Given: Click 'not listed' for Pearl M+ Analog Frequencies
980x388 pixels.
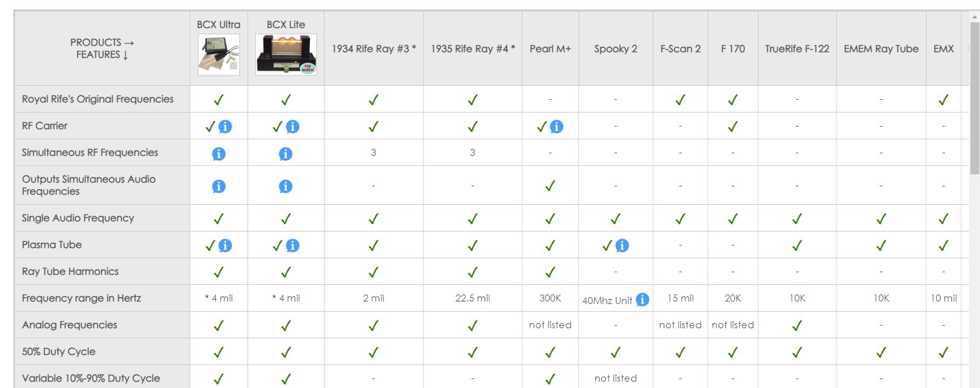Looking at the screenshot, I should pyautogui.click(x=550, y=325).
